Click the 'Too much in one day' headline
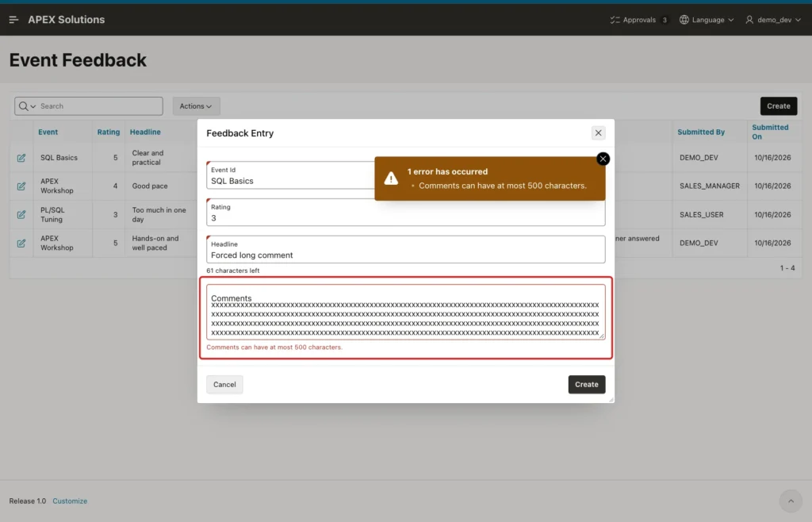This screenshot has height=522, width=812. tap(159, 214)
